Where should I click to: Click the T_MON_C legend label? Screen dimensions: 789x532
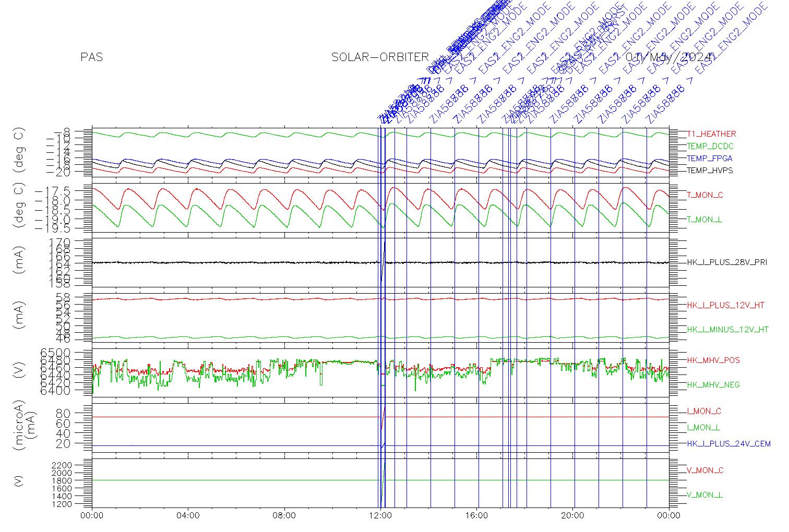(x=705, y=195)
